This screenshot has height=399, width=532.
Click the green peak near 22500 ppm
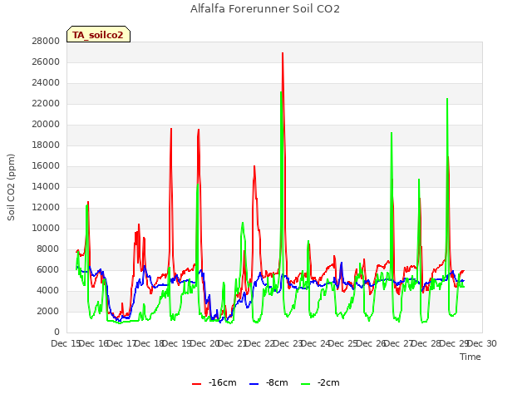(x=447, y=99)
